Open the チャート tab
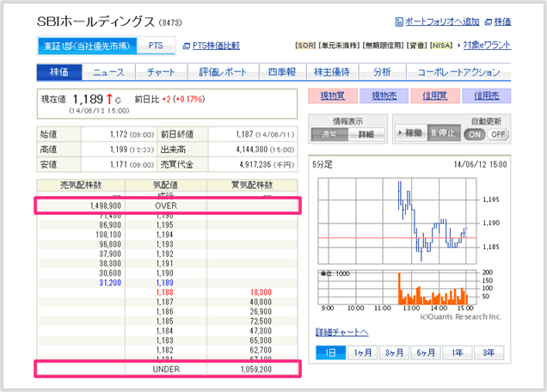547x392 pixels. coord(161,72)
